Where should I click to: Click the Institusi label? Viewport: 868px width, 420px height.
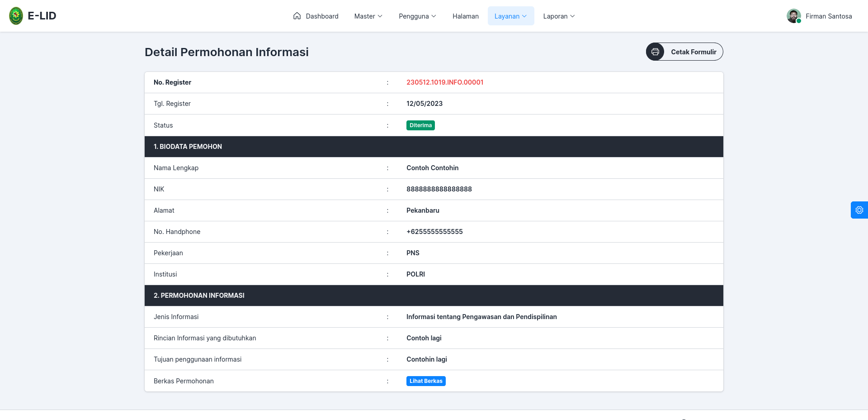click(x=165, y=274)
